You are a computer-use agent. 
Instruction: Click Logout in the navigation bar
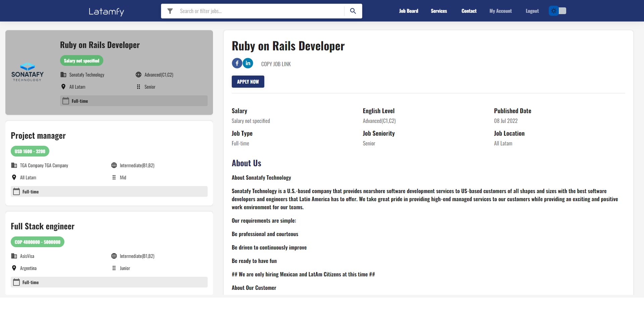(x=532, y=11)
